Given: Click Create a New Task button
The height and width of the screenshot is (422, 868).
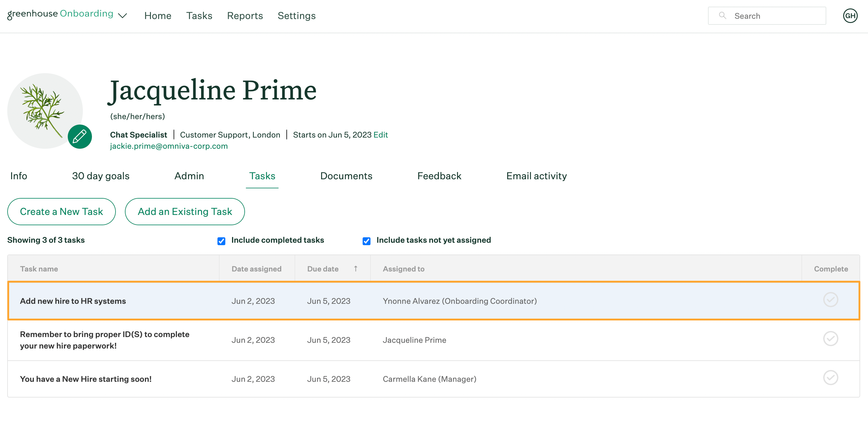Looking at the screenshot, I should [x=61, y=211].
